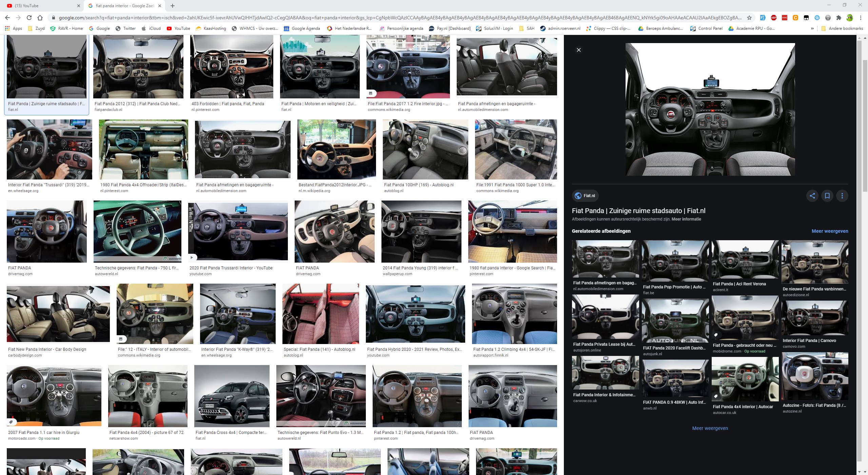Viewport: 868px width, 475px height.
Task: Share the previewed Fiat Panda image
Action: click(x=812, y=195)
